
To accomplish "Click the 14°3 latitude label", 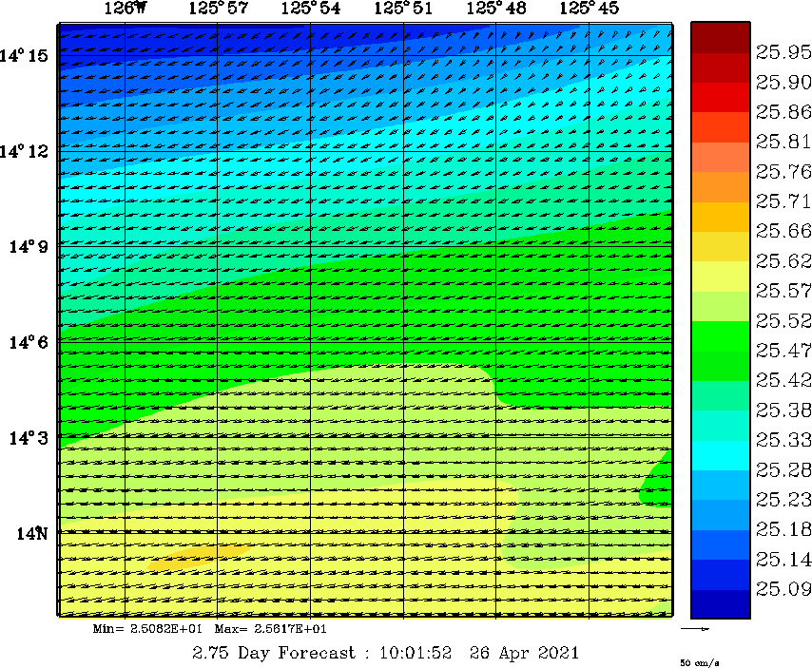I will (29, 438).
